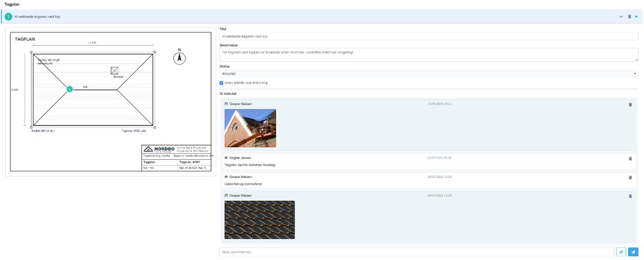Attach a file with the paperclip button
This screenshot has height=260, width=644.
tap(621, 252)
